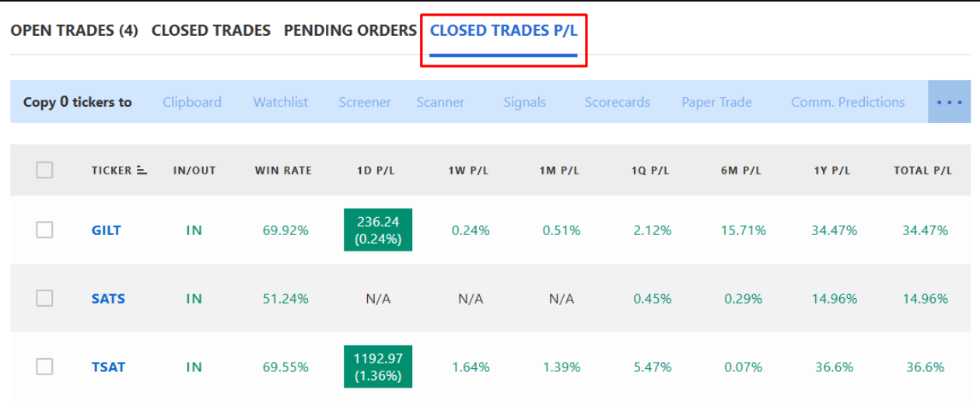Tick the SATS row checkbox
Viewport: 980px width, 418px height.
click(44, 298)
